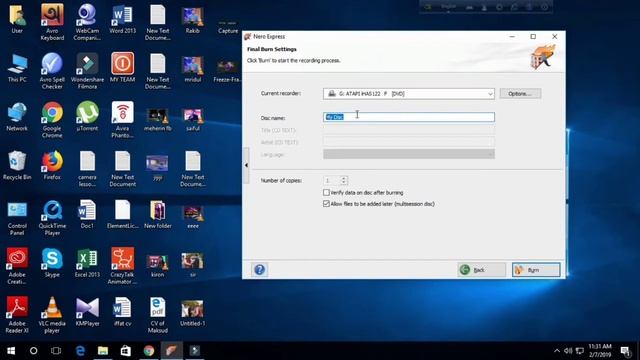Launch CrazyTalk Animator shortcut
The image size is (640, 360).
[x=122, y=265]
